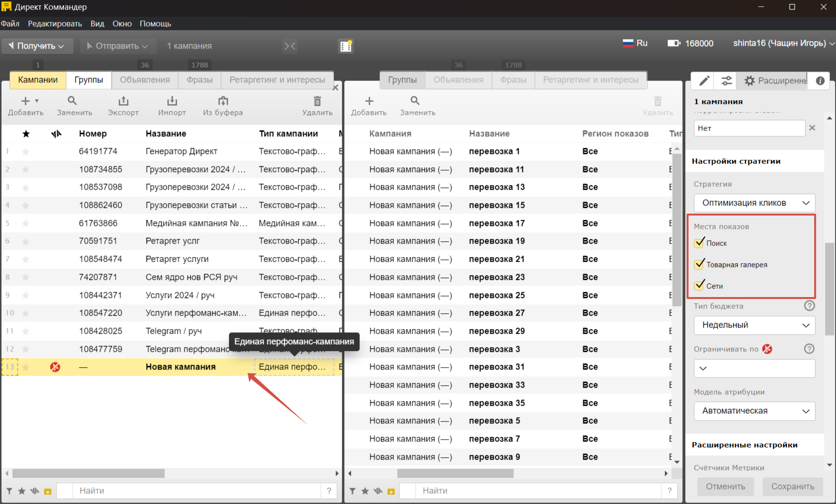This screenshot has height=504, width=836.
Task: Click the Из буфера clipboard icon
Action: click(223, 101)
